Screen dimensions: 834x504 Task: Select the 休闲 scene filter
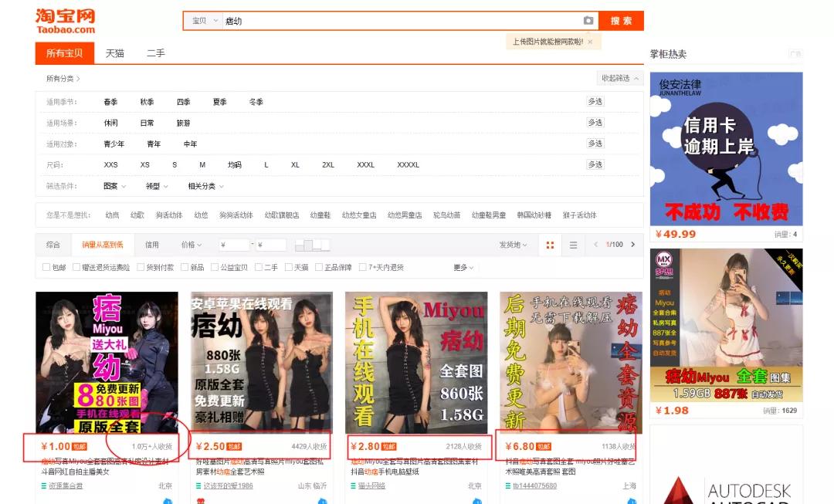click(x=110, y=123)
